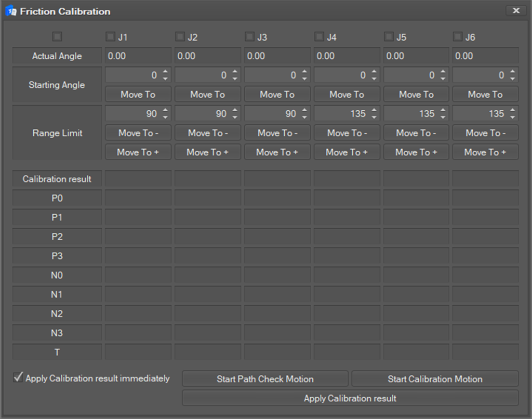
Task: Click the Friction Calibration app icon
Action: tap(10, 11)
